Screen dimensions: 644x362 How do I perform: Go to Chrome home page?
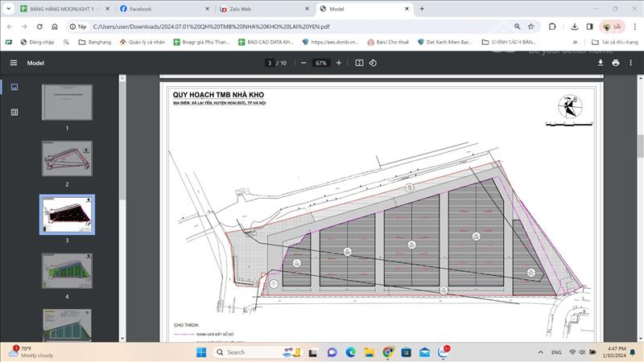click(x=55, y=27)
